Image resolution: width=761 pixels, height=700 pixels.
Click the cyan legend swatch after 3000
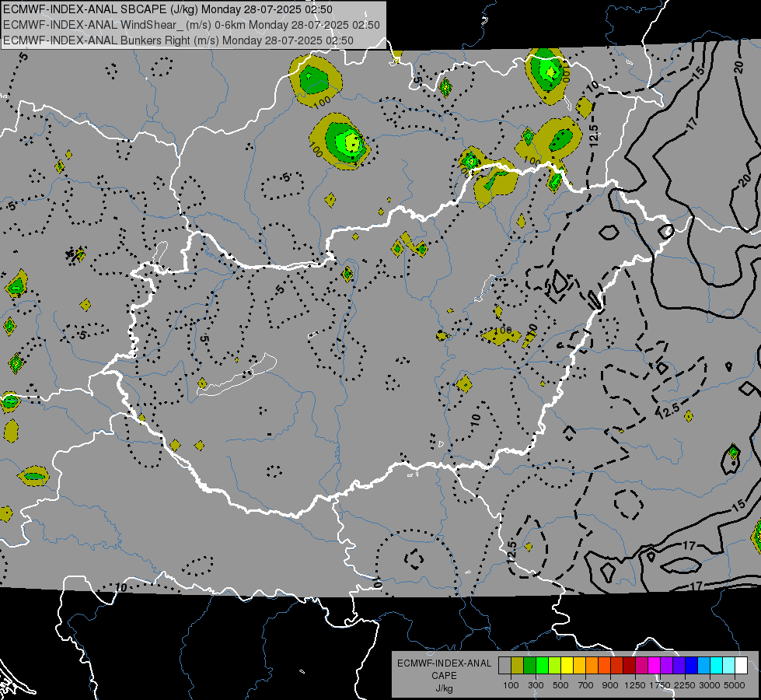click(x=717, y=666)
